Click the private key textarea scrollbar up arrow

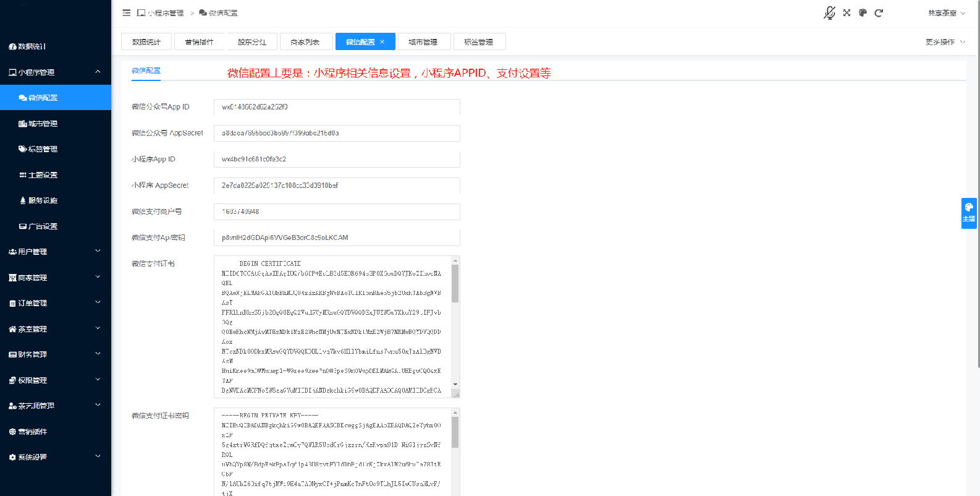455,413
